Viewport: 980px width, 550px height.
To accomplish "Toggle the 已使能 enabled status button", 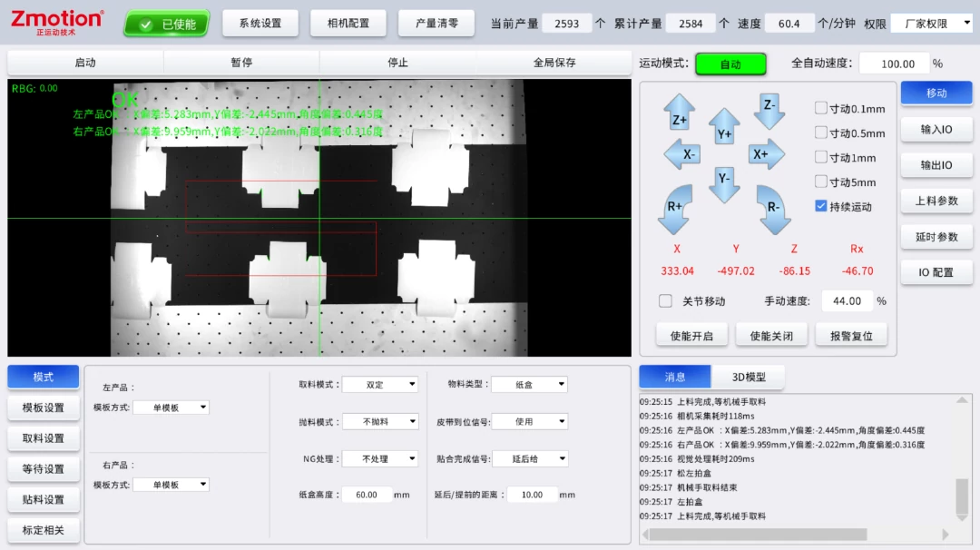I will [167, 24].
